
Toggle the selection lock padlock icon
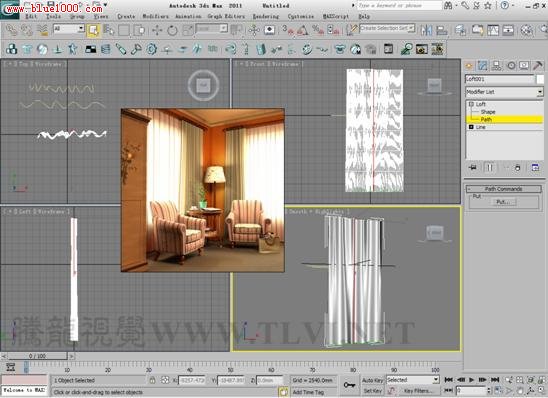(152, 380)
